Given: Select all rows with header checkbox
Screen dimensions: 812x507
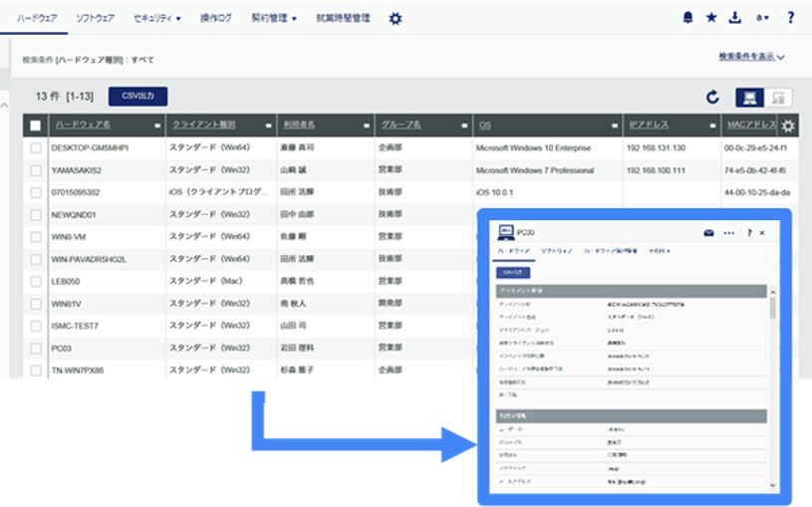Looking at the screenshot, I should [36, 126].
